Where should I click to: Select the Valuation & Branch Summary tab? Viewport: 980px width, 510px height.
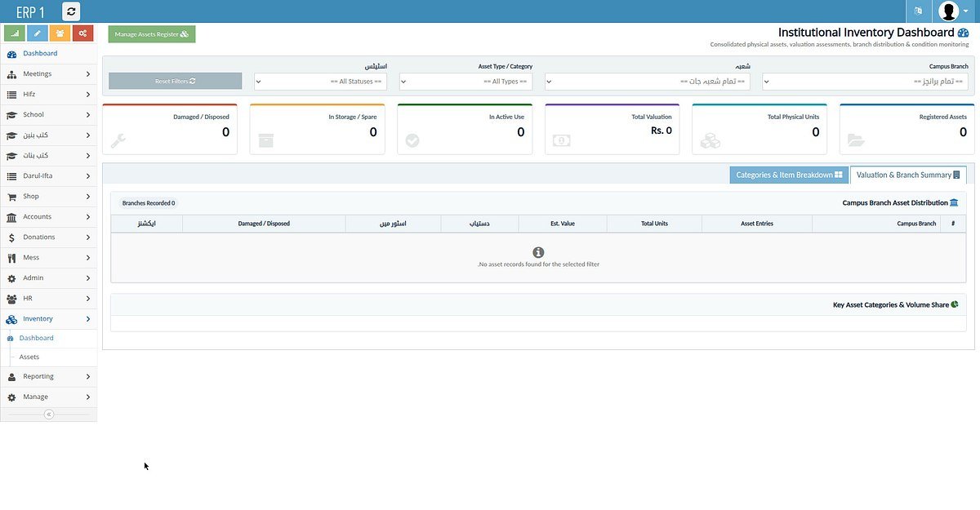coord(908,175)
